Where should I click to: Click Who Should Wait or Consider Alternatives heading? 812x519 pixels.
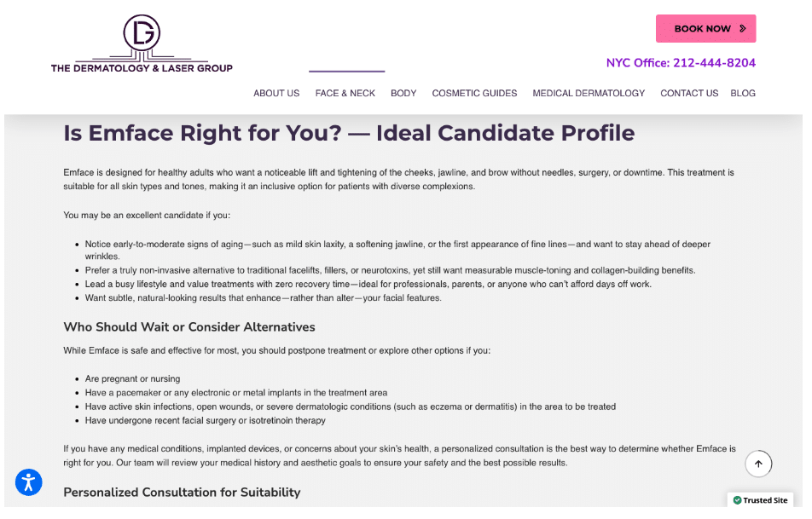click(189, 327)
